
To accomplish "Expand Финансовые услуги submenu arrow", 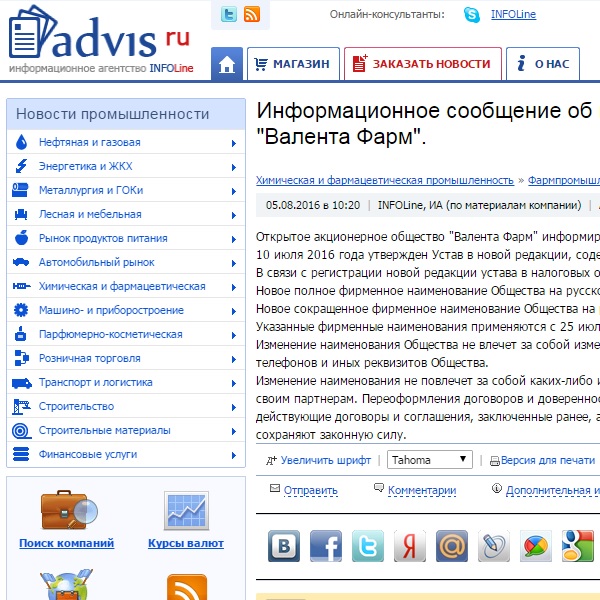I will tap(234, 455).
